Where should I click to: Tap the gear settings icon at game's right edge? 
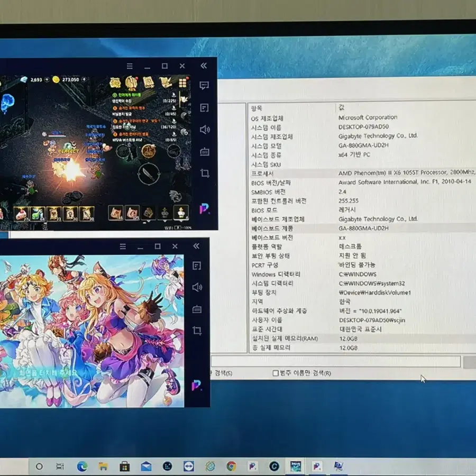tap(184, 132)
